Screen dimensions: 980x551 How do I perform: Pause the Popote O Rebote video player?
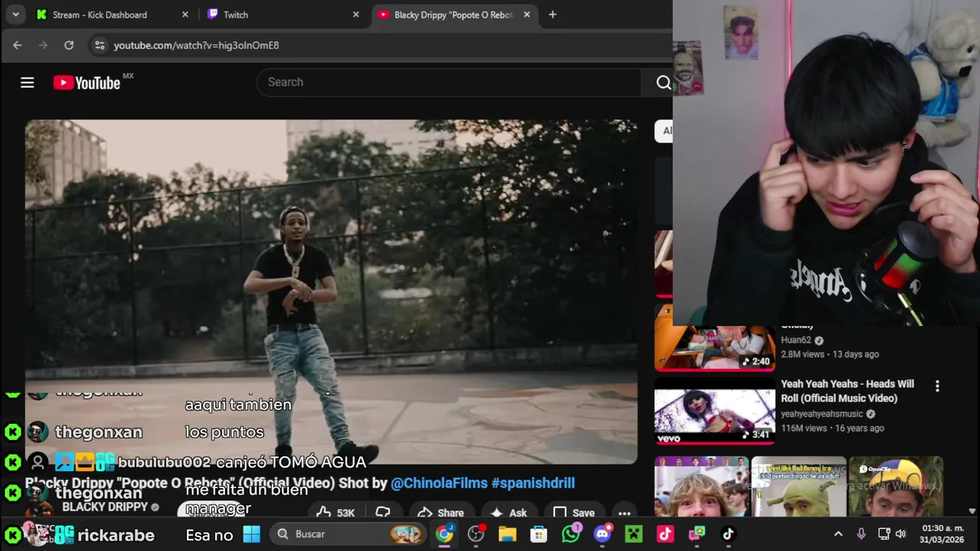click(331, 292)
